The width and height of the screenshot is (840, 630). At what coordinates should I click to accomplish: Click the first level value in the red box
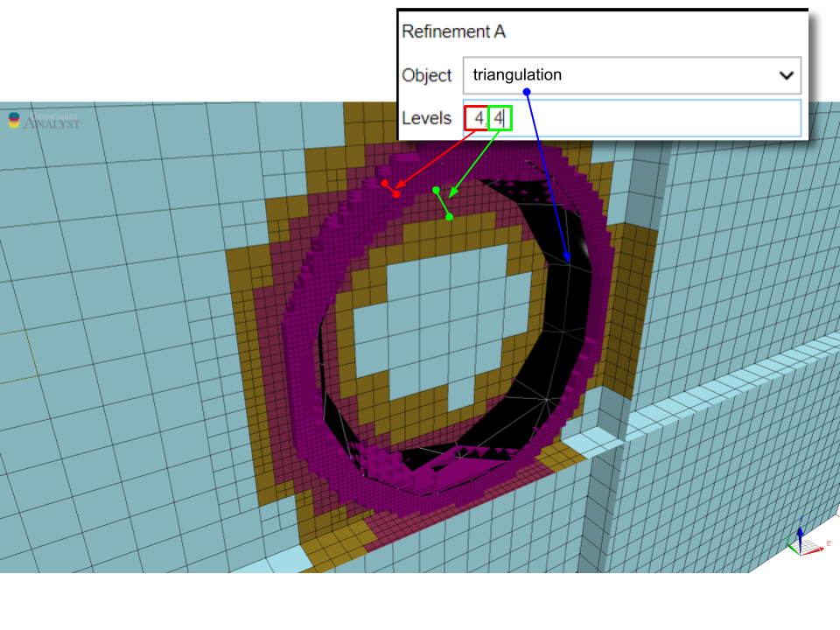[x=478, y=118]
